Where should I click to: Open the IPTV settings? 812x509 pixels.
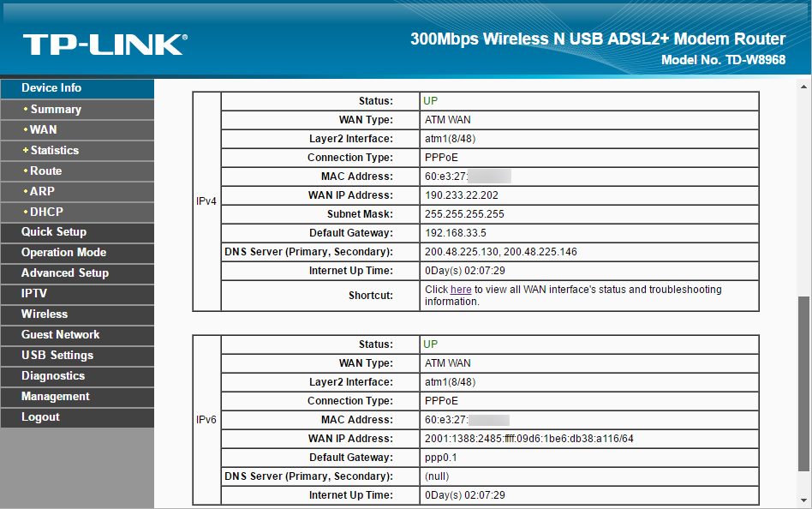[x=77, y=294]
